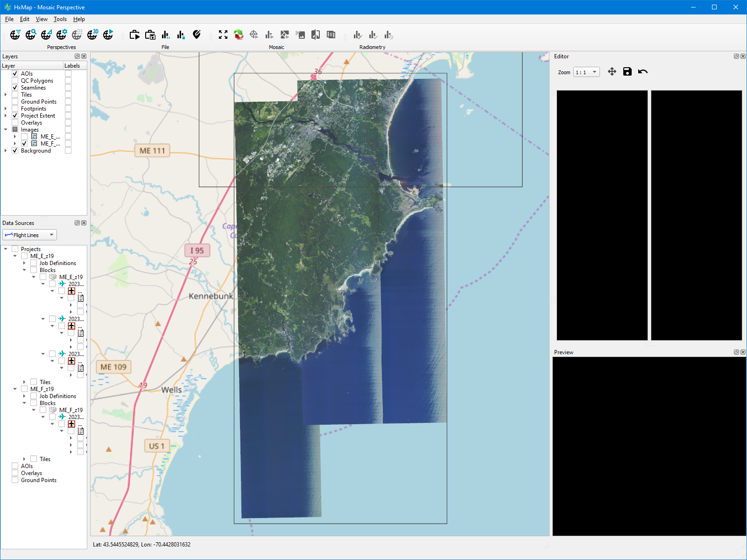The image size is (747, 560).
Task: Click the float button on Data Sources panel
Action: coord(78,223)
